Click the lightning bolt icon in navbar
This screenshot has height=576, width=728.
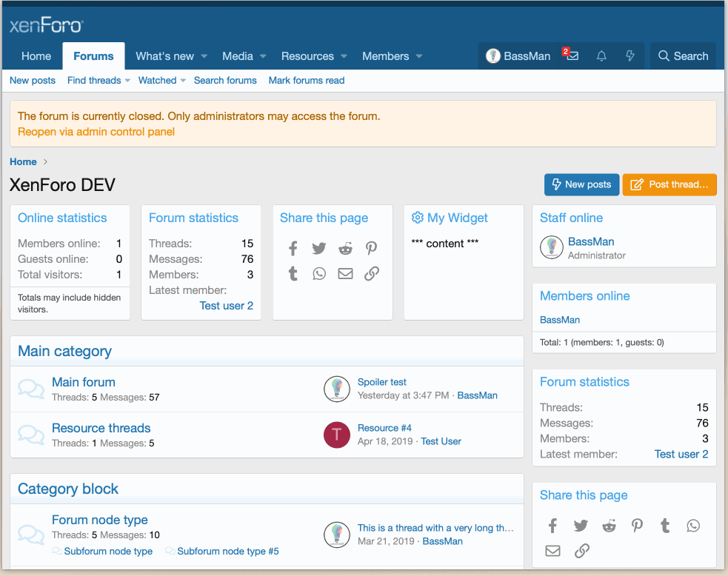630,56
